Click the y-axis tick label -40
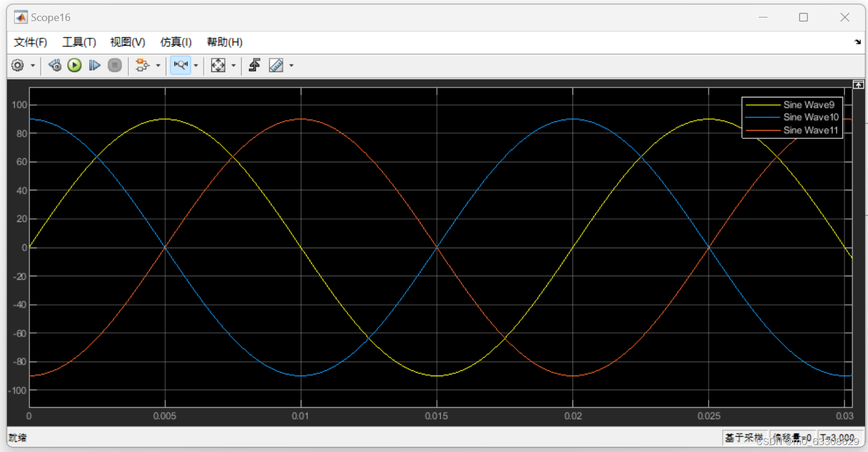This screenshot has width=868, height=452. tap(19, 305)
